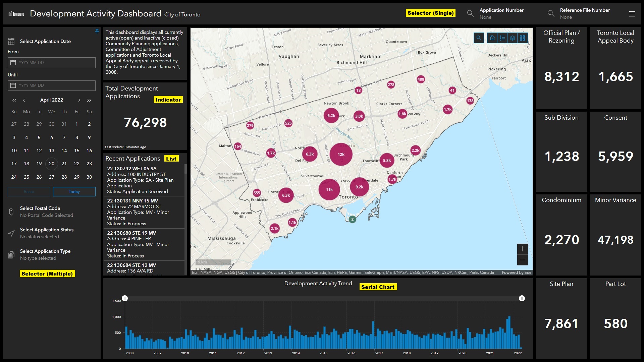Click the home/basemap view icon
644x362 pixels.
tap(492, 38)
